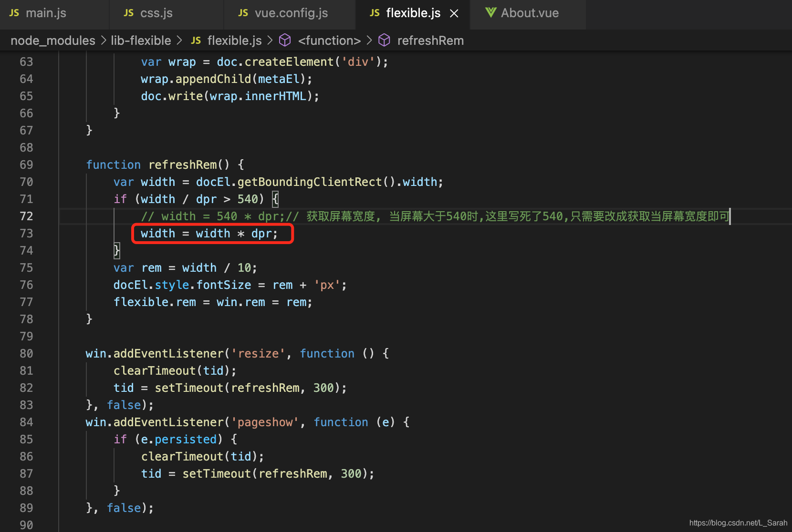Select flexible.js in the breadcrumb

coord(235,41)
